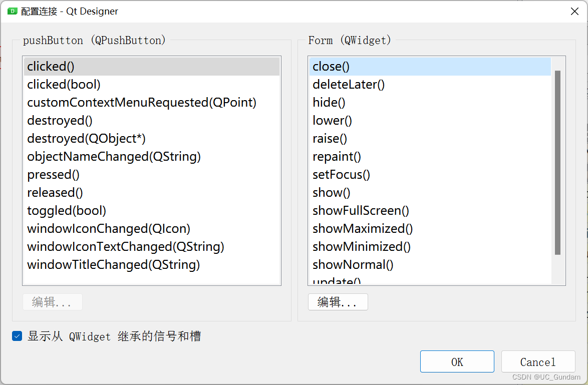
Task: Select the released() signal
Action: (151, 192)
